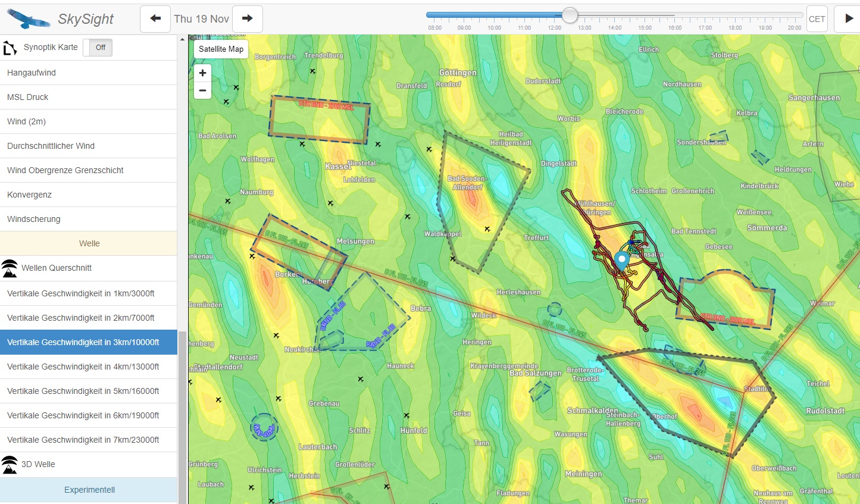Click the blue location pin marker
This screenshot has width=860, height=504.
click(621, 260)
